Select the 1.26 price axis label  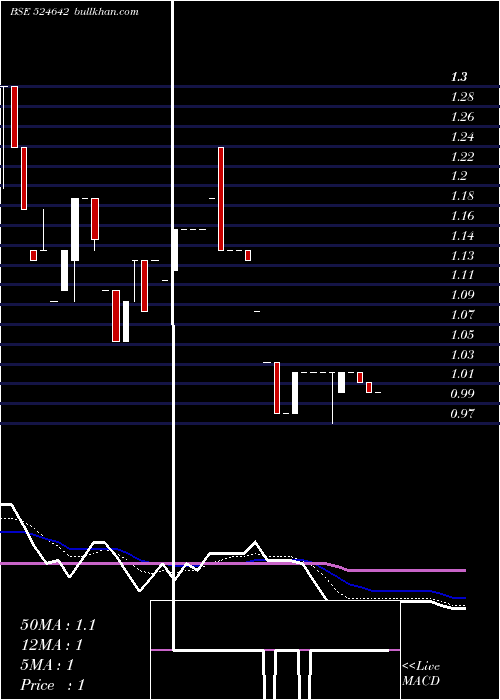coord(462,117)
